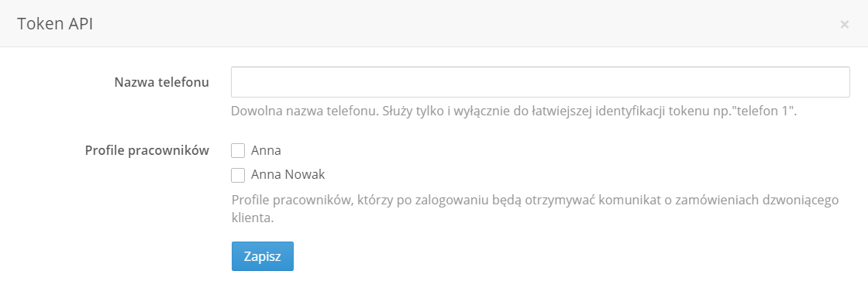Screen dimensions: 868x288
Task: Click the Nazwa telefonu field label
Action: (162, 82)
